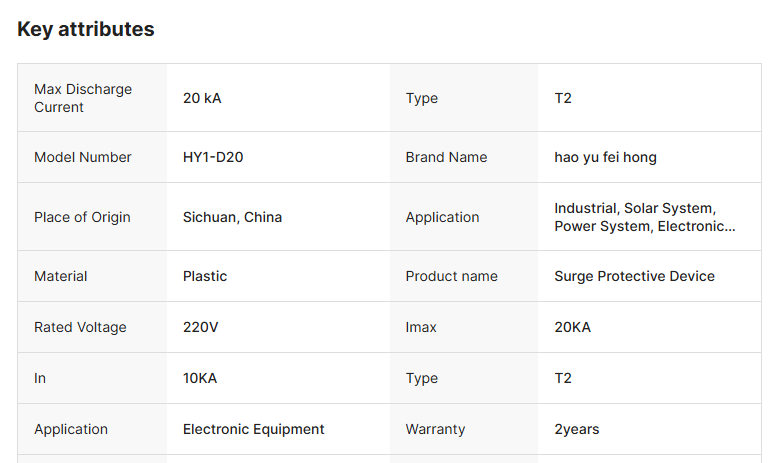Select the Model Number label

pyautogui.click(x=83, y=157)
